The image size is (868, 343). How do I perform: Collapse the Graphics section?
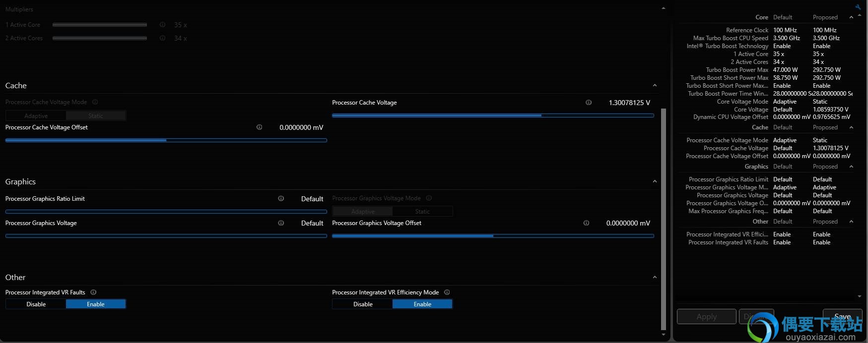coord(655,182)
